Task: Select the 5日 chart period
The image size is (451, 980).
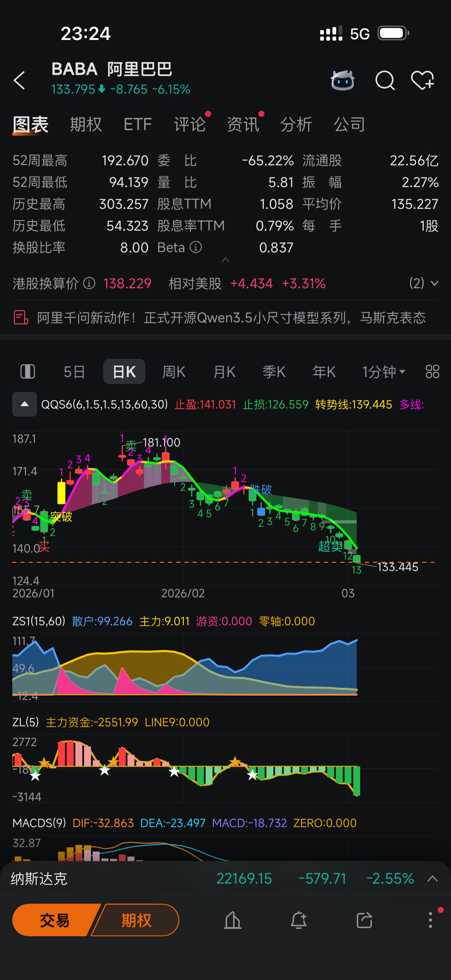Action: tap(74, 372)
